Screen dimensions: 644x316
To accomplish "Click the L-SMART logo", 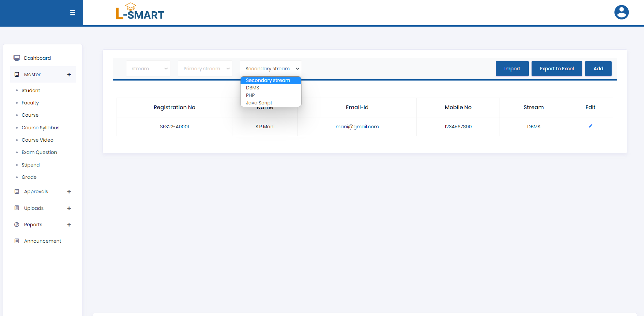I will click(x=140, y=12).
